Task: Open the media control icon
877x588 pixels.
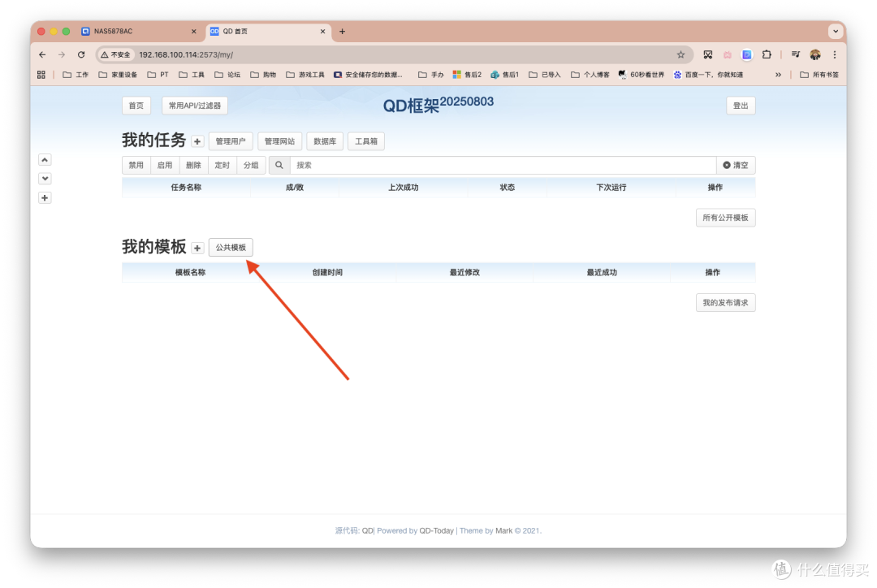Action: pos(795,54)
